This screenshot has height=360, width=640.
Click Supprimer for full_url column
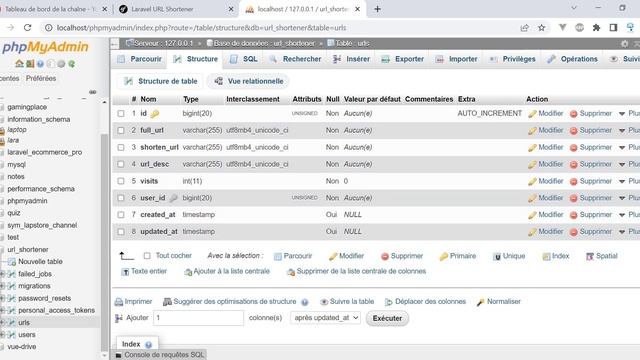pyautogui.click(x=591, y=130)
